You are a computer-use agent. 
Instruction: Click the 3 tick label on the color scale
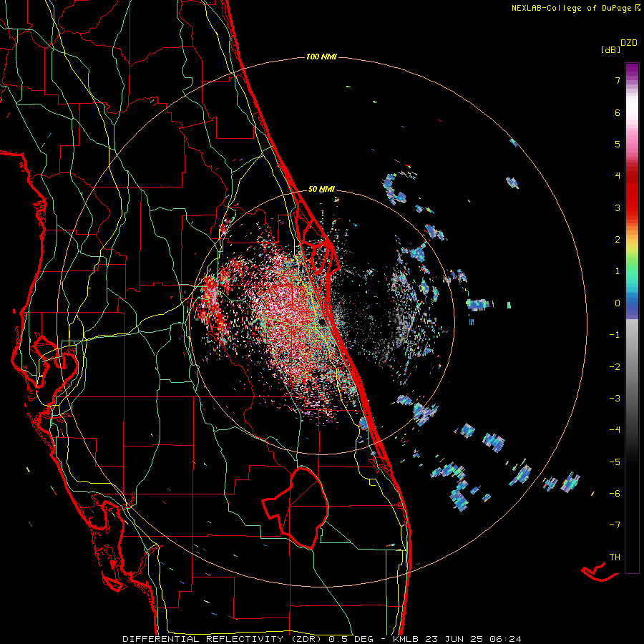618,208
